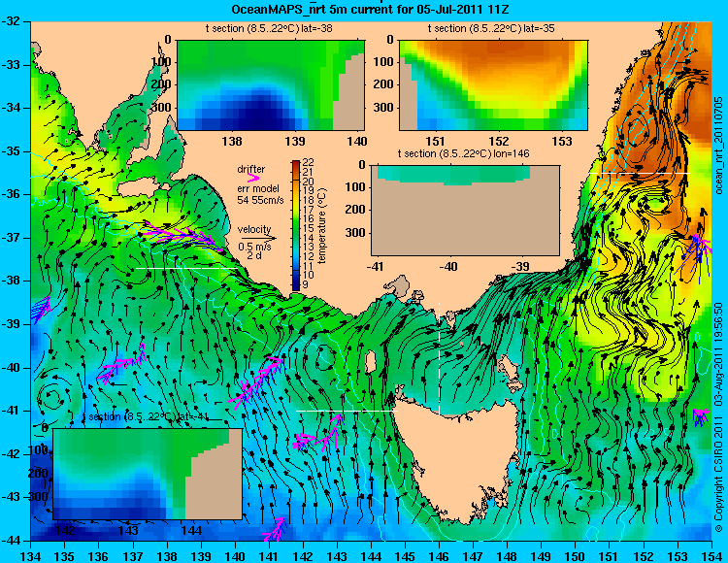Click King Island northwest of Tasmania
Screen dimensions: 728x563
pyautogui.click(x=371, y=361)
